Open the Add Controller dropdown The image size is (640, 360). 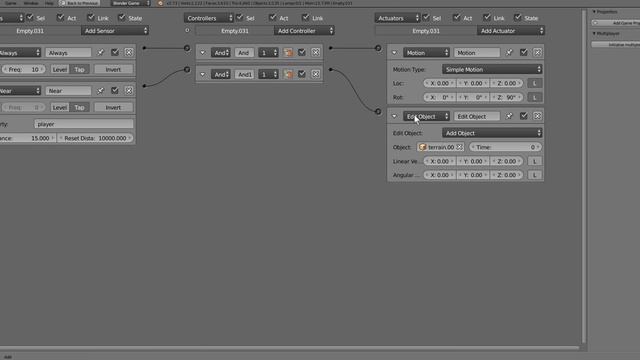click(304, 31)
